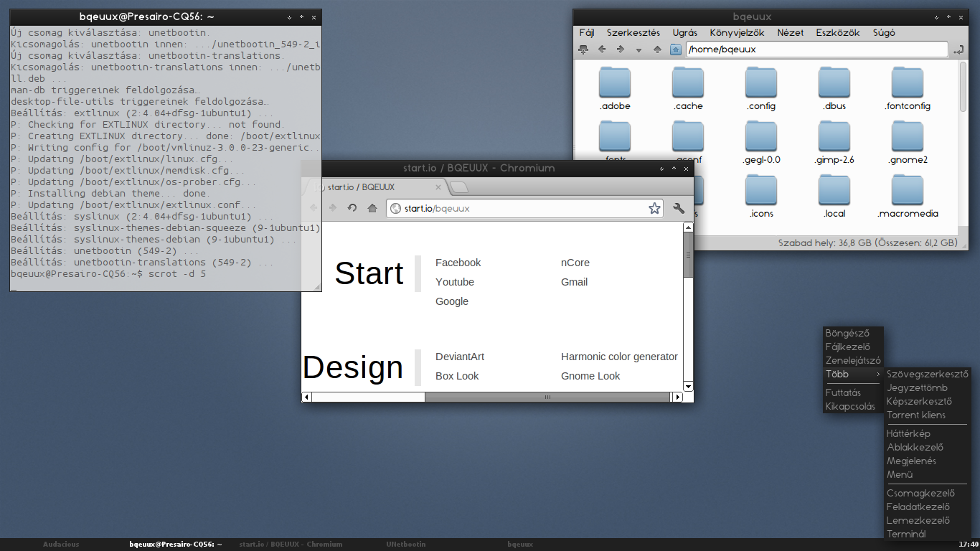980x551 pixels.
Task: Select the .gimp-2.6 folder
Action: (x=834, y=143)
